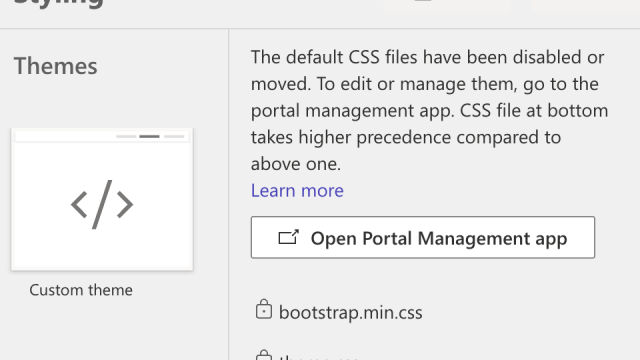Select the Custom theme thumbnail
640x360 pixels.
pos(102,199)
